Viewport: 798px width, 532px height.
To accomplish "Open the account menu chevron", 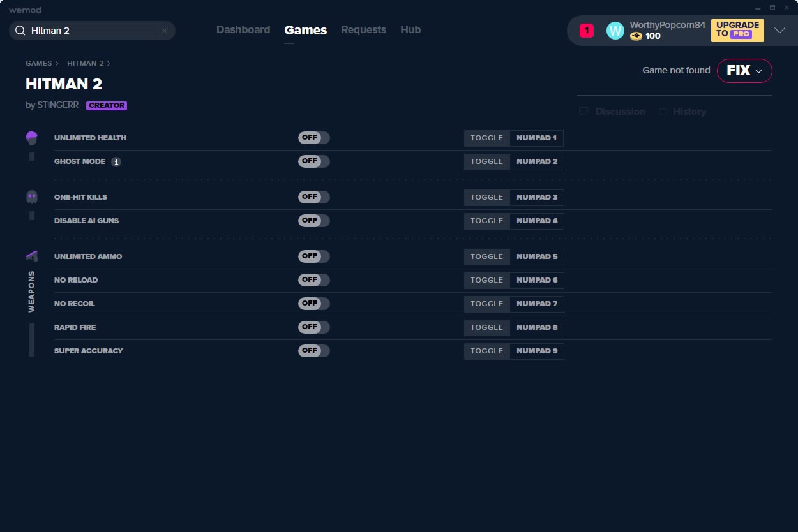I will (779, 31).
